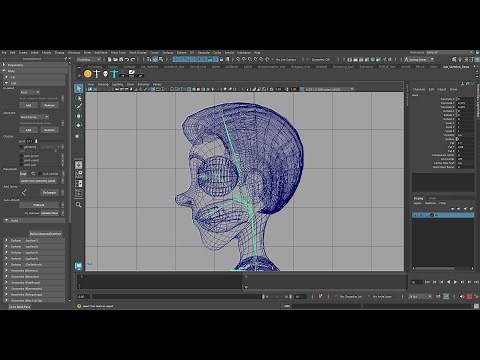
Task: Click the play forward button
Action: click(x=455, y=282)
